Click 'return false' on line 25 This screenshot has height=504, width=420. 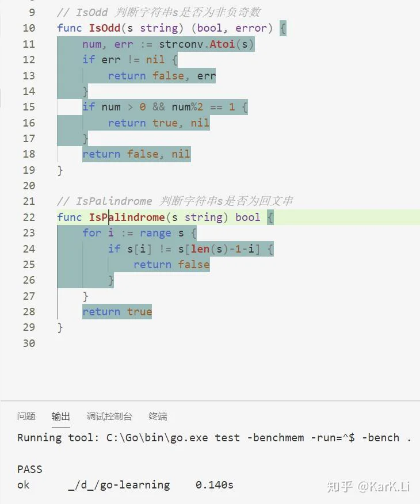[x=171, y=264]
